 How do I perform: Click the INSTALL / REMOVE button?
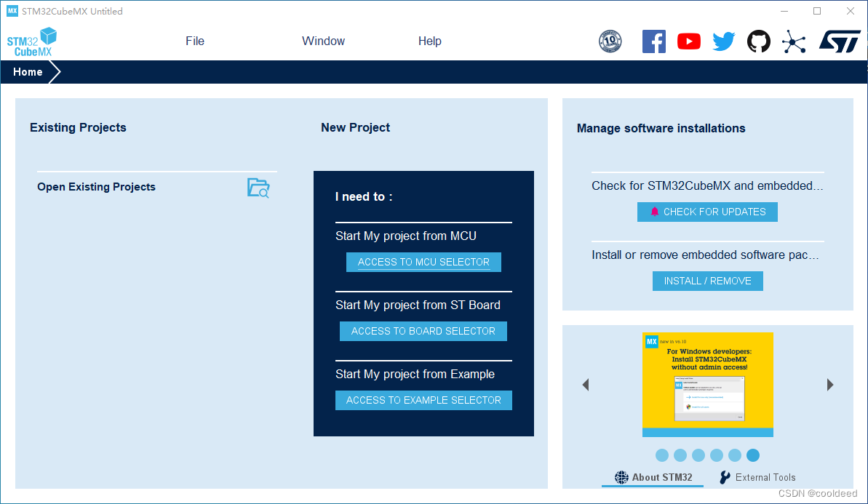click(707, 281)
